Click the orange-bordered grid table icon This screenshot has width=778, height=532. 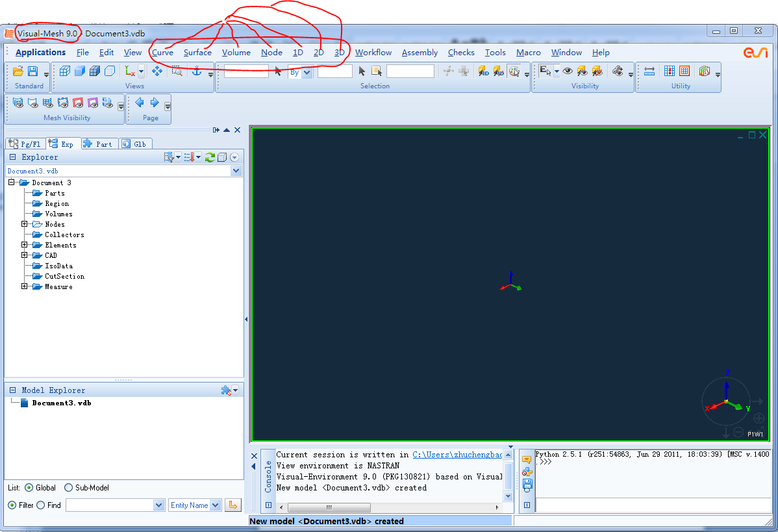pos(684,71)
